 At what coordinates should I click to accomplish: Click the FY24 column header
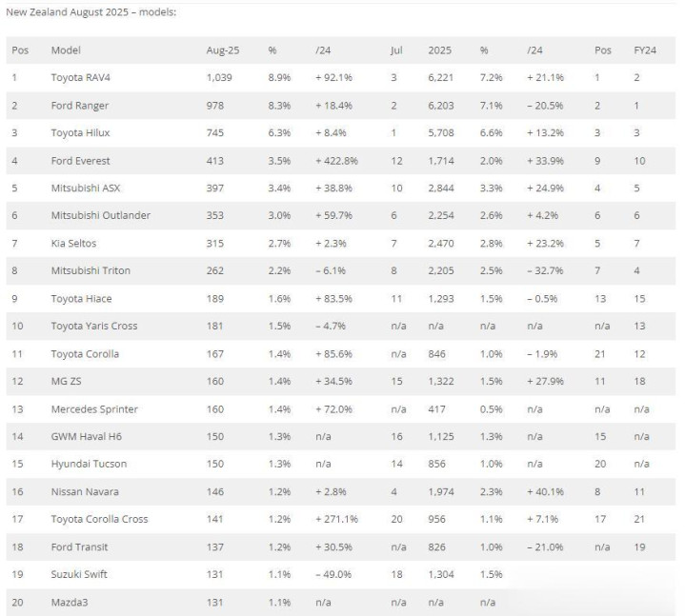pyautogui.click(x=645, y=50)
